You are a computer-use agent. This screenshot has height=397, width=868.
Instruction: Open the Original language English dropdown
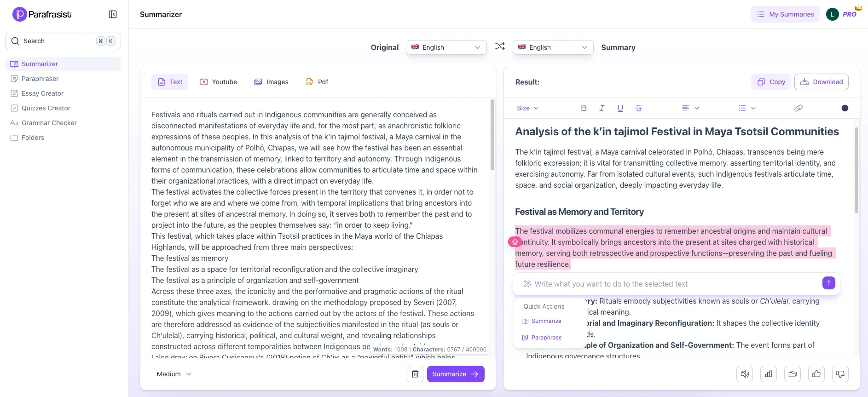coord(446,47)
